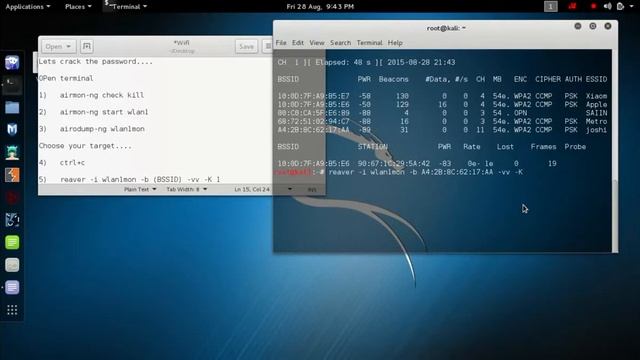Click station 90:67:1C:29:5A:42 in terminal
The image size is (640, 360).
pyautogui.click(x=393, y=164)
